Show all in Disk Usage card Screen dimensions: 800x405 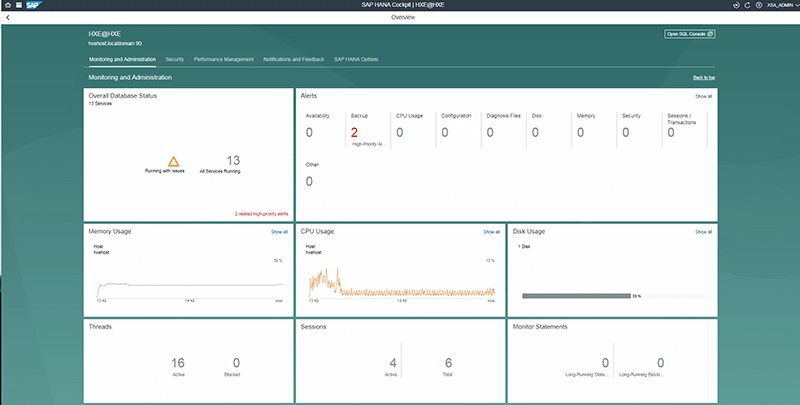(703, 232)
